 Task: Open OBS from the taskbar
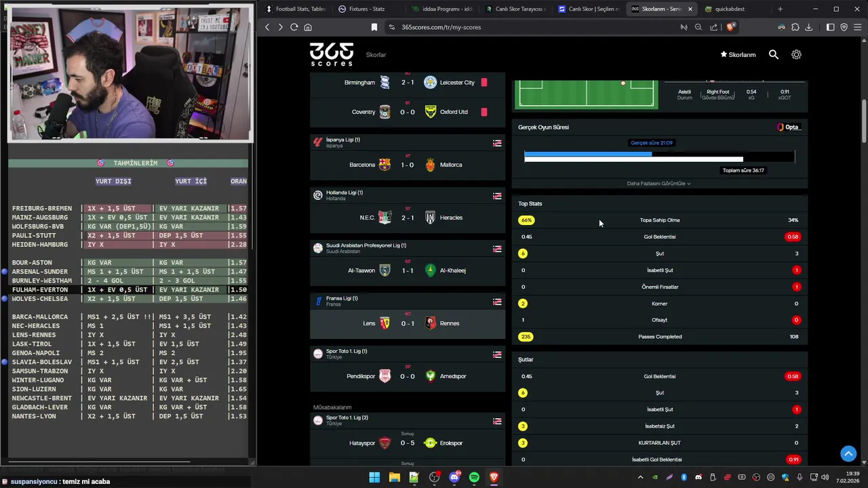tap(434, 477)
